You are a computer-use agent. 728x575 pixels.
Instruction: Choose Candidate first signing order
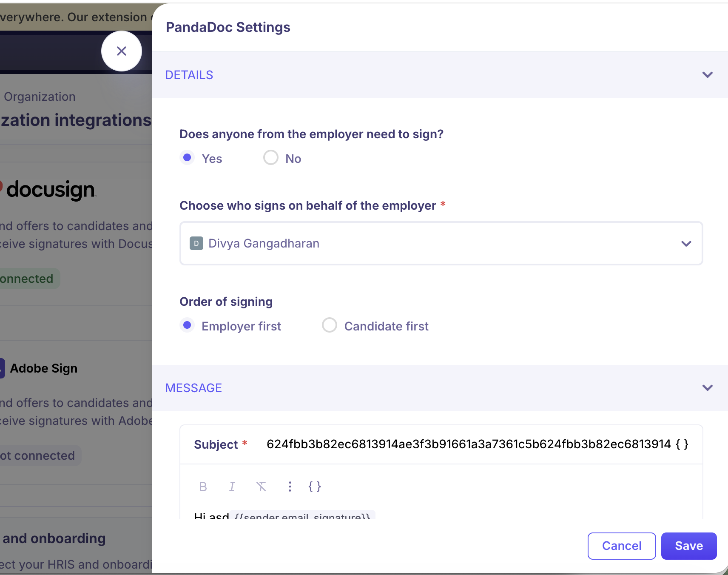330,325
